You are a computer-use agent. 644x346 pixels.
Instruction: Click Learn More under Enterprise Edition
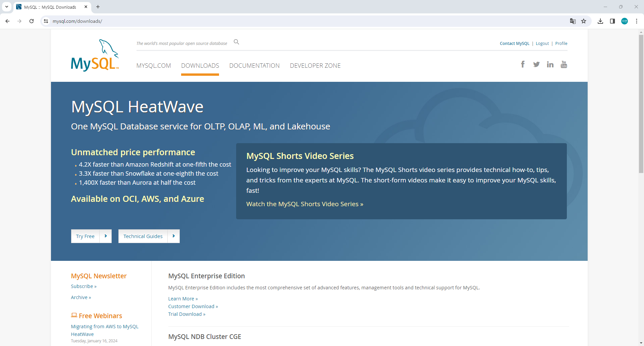point(183,299)
